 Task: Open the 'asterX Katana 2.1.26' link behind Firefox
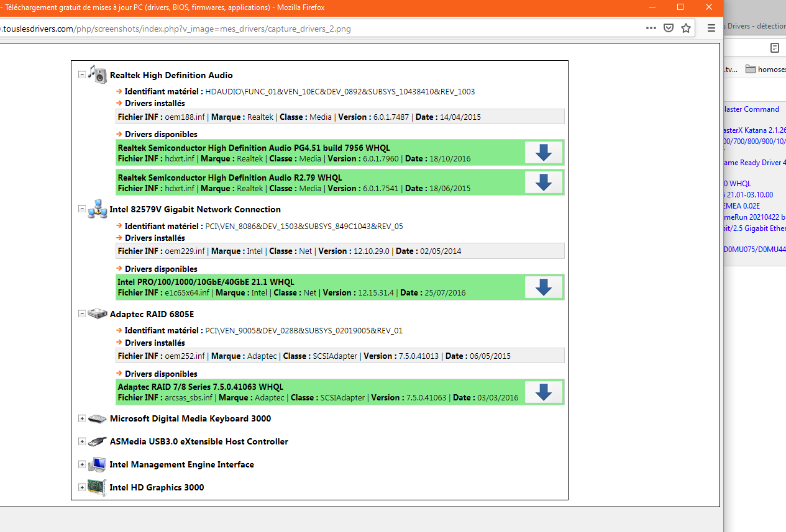coord(755,130)
